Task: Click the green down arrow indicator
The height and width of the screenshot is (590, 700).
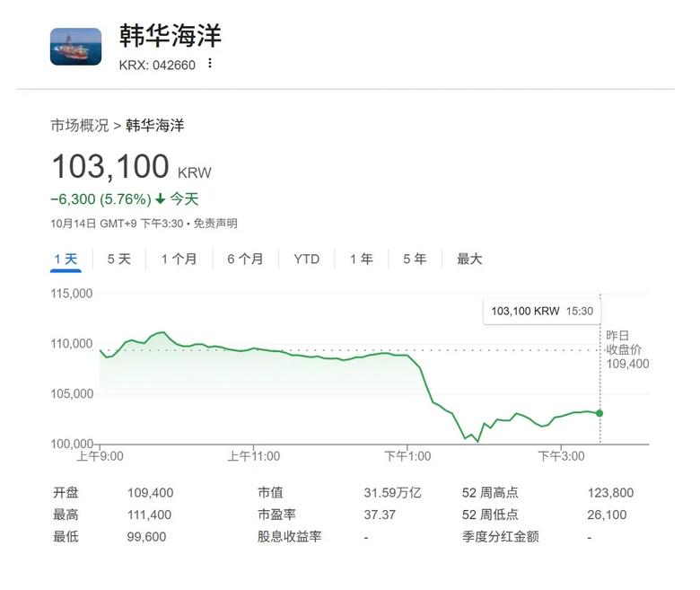Action: point(160,198)
